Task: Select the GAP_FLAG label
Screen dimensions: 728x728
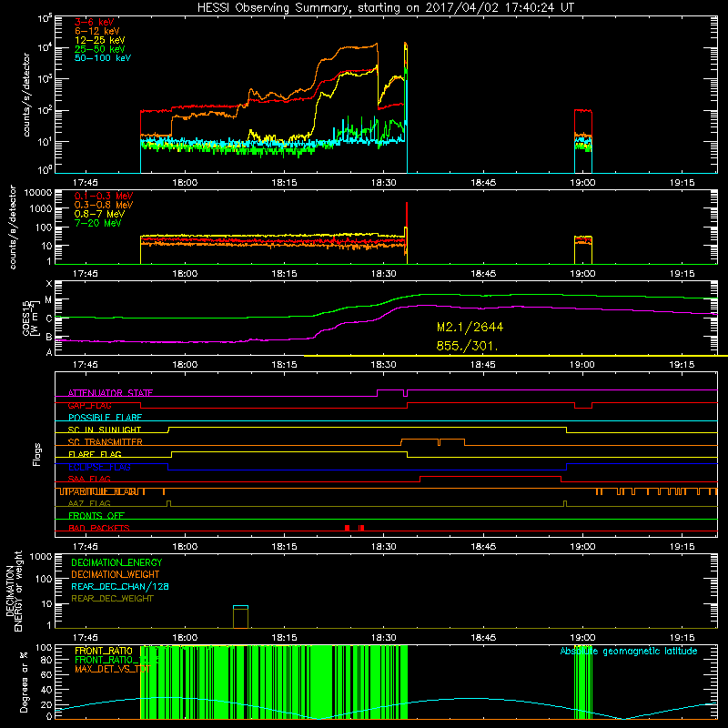Action: (x=89, y=405)
